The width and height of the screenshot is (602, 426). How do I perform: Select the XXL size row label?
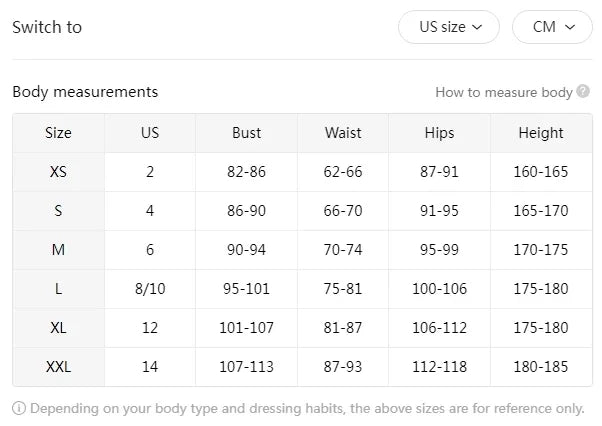point(58,367)
